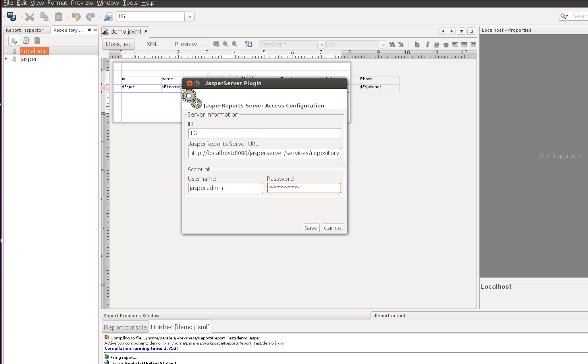Click the Save All disk icon

pos(12,17)
